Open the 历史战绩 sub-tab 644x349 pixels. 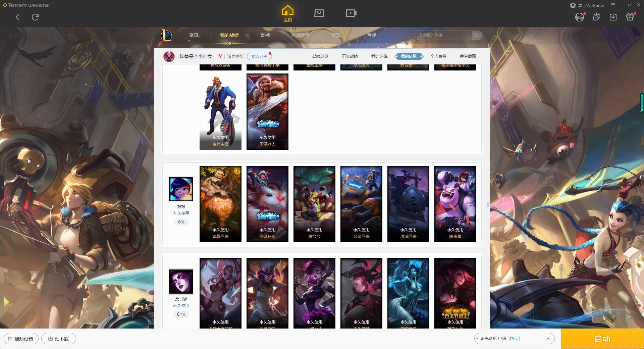(x=350, y=56)
